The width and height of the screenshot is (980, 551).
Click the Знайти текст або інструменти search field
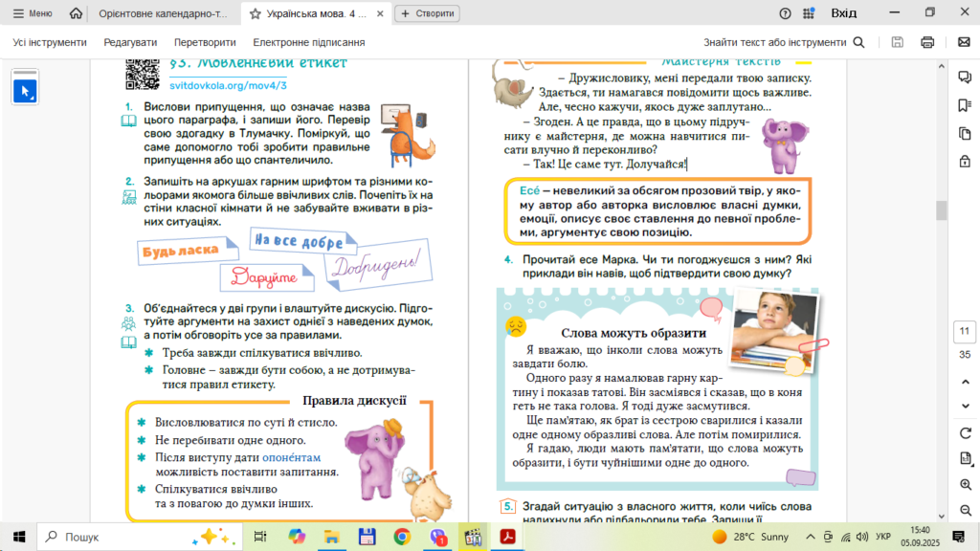tap(775, 42)
